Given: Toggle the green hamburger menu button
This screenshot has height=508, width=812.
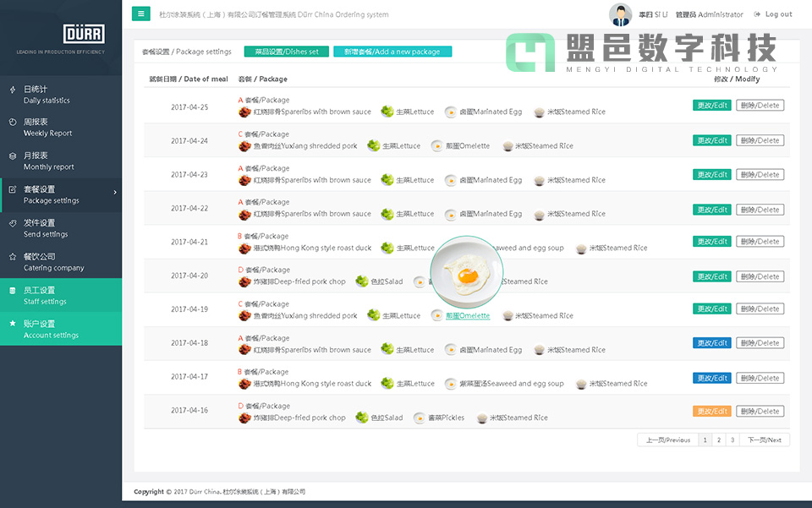Looking at the screenshot, I should coord(141,14).
